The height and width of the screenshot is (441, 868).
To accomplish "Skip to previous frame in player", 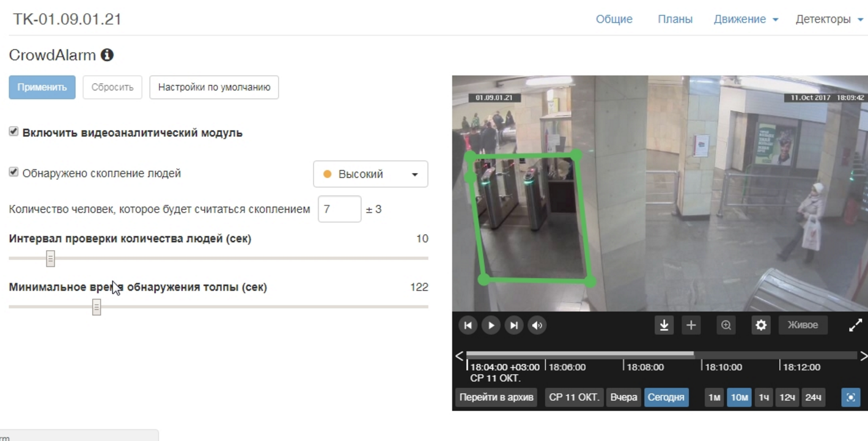I will 468,325.
